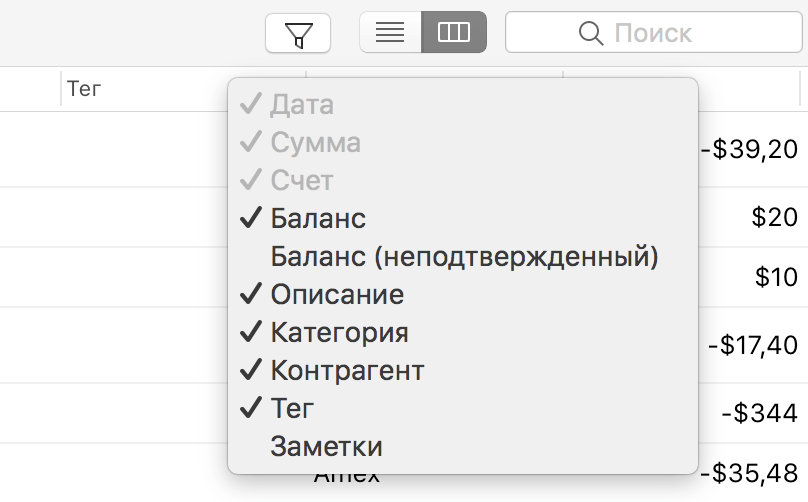Uncheck the Категория column
Image resolution: width=808 pixels, height=502 pixels.
point(463,332)
